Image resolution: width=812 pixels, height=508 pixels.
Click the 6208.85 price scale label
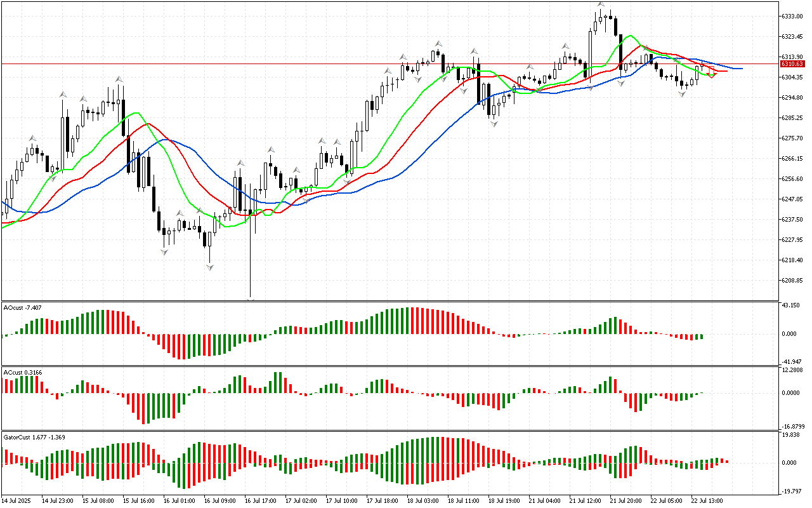(x=794, y=280)
